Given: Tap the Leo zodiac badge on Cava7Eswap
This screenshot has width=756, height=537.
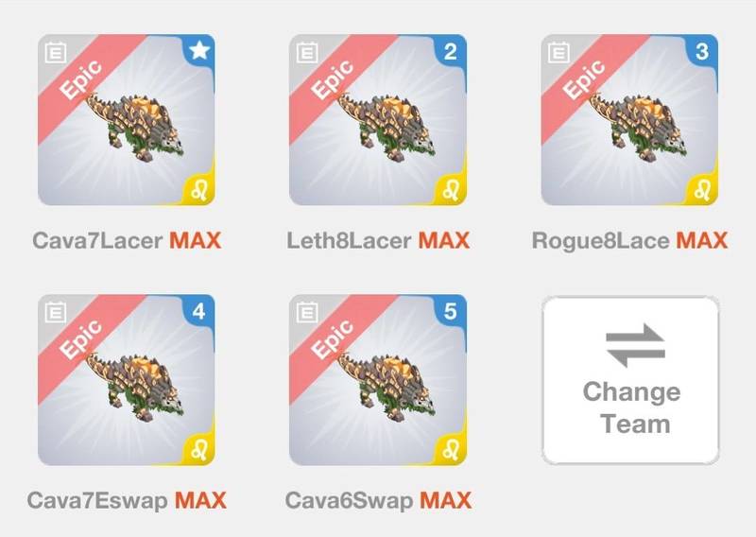Looking at the screenshot, I should click(x=199, y=451).
